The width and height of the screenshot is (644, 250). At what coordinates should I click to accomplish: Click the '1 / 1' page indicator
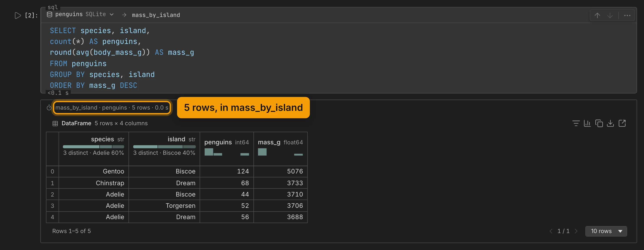point(563,231)
